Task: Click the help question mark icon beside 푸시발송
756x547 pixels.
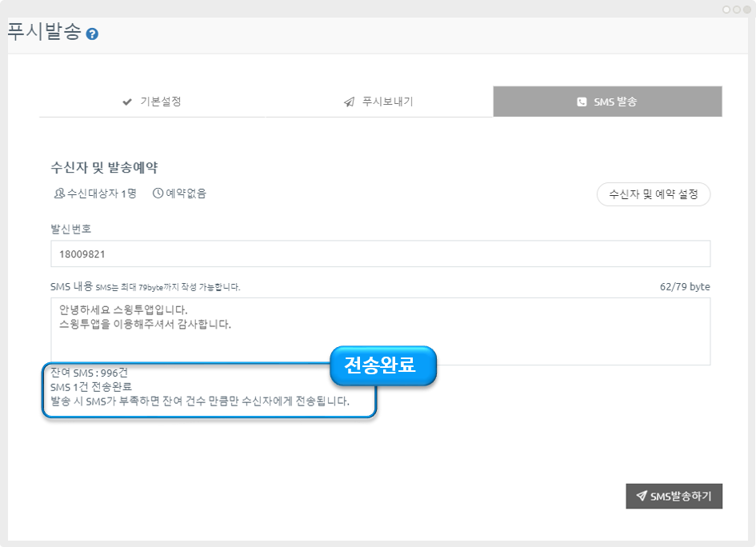Action: (92, 34)
